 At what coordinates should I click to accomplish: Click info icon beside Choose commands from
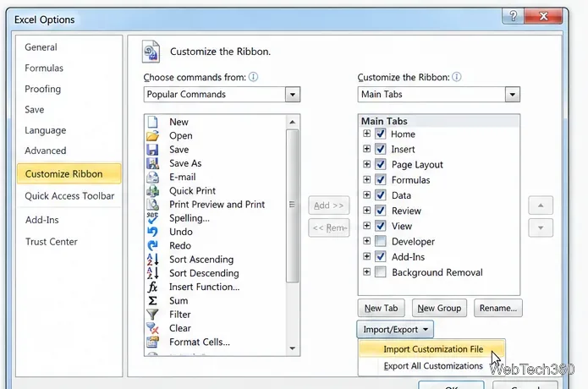tap(254, 77)
